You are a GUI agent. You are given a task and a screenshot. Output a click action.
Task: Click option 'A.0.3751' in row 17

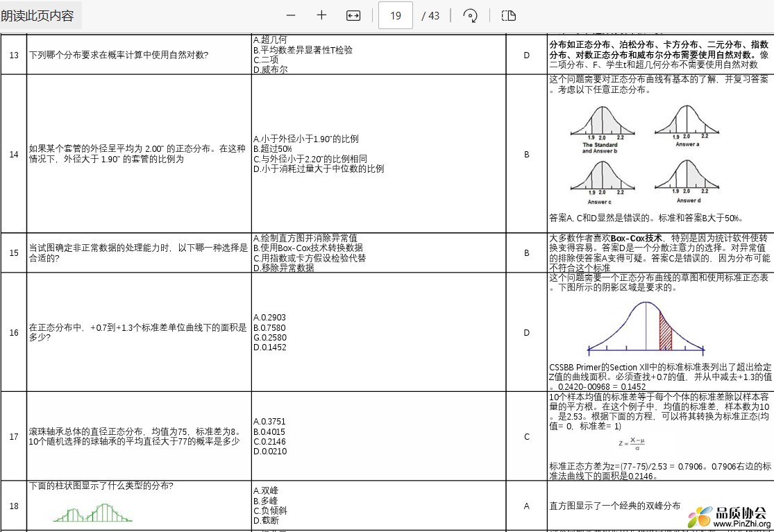coord(269,422)
